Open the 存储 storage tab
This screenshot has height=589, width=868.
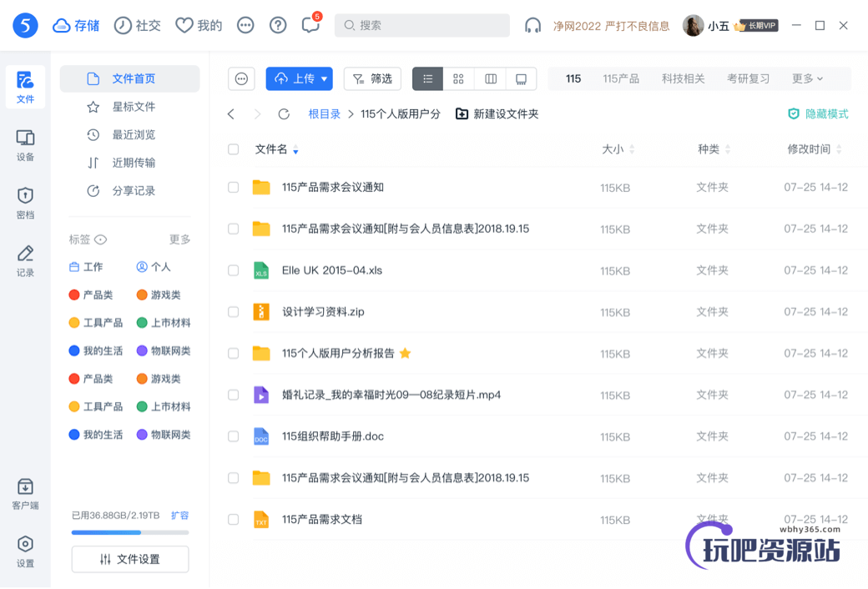(76, 26)
